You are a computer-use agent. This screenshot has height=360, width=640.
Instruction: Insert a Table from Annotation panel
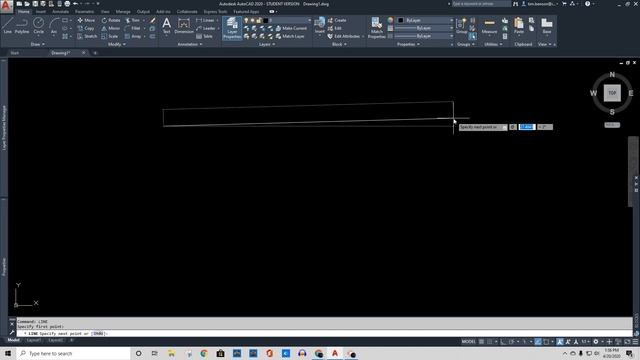pyautogui.click(x=204, y=36)
